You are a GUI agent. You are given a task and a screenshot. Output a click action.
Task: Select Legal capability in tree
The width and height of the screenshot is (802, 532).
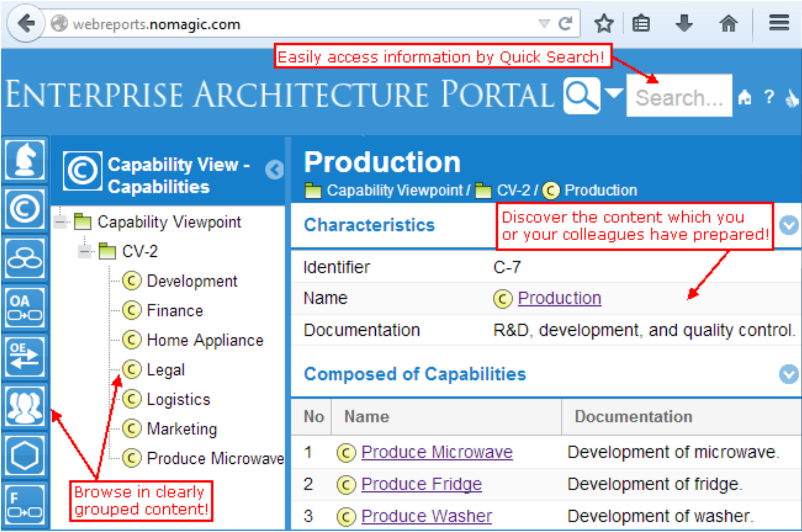(153, 369)
